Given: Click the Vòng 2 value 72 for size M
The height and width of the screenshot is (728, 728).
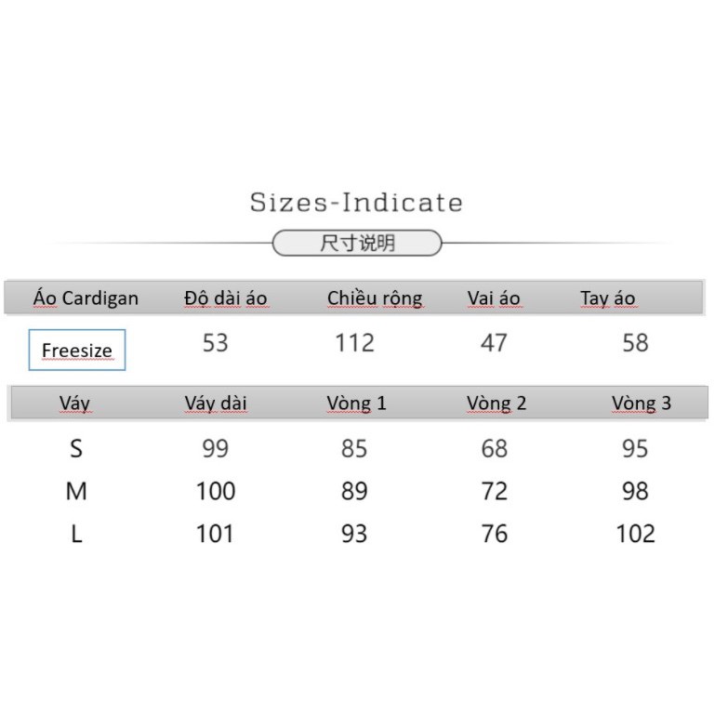Looking at the screenshot, I should pyautogui.click(x=494, y=491).
